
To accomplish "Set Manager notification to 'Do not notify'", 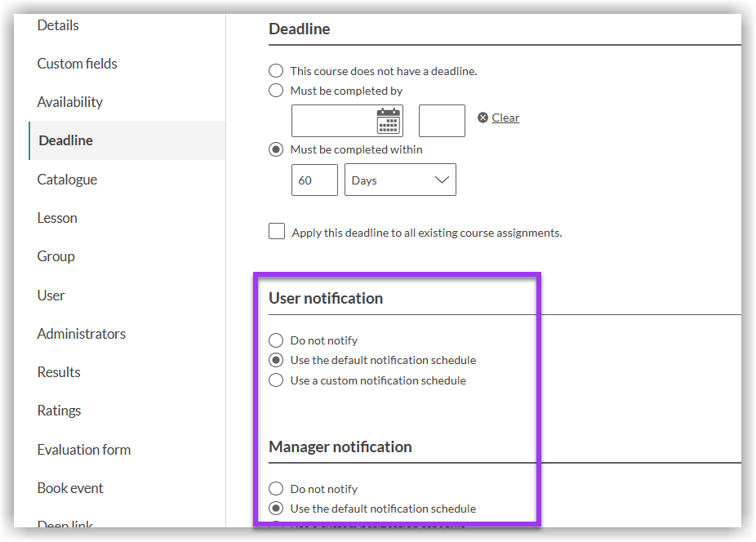I will click(x=277, y=489).
